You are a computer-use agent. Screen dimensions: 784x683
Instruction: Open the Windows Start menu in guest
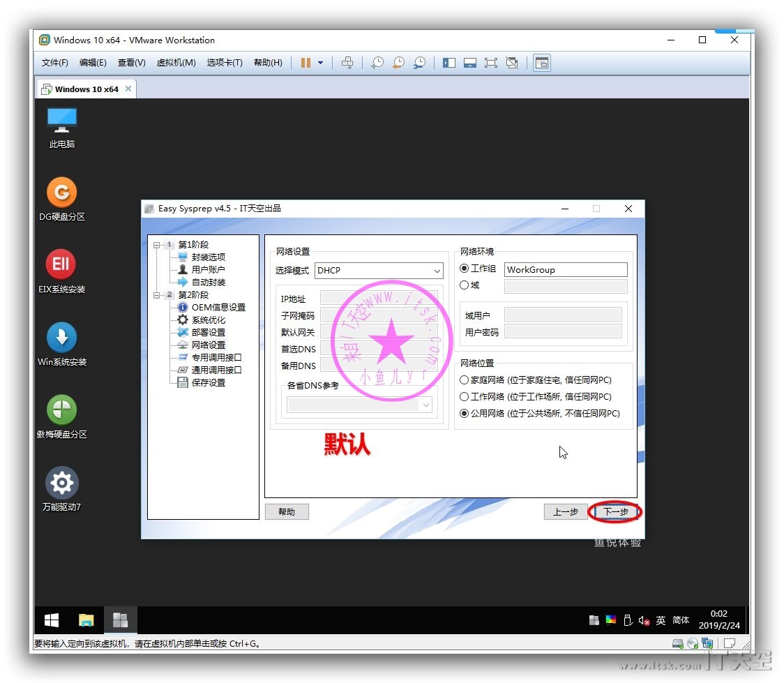pyautogui.click(x=52, y=620)
